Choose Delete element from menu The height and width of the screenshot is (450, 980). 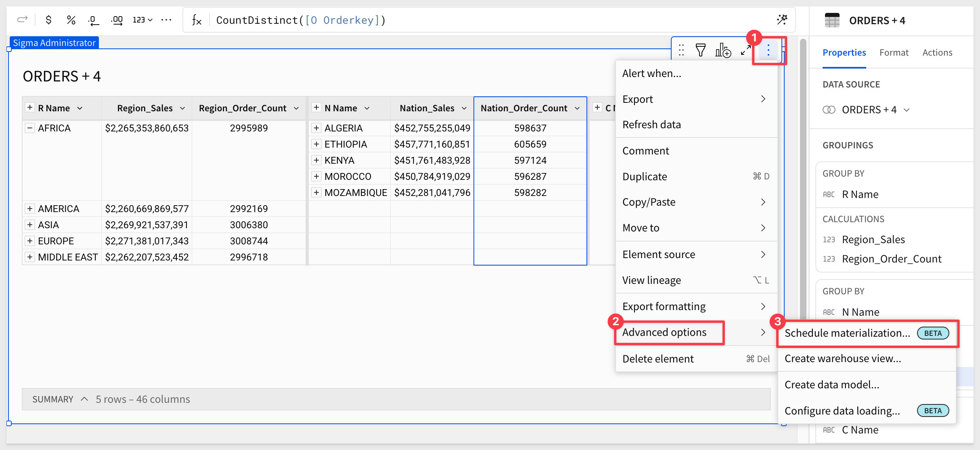(696, 358)
